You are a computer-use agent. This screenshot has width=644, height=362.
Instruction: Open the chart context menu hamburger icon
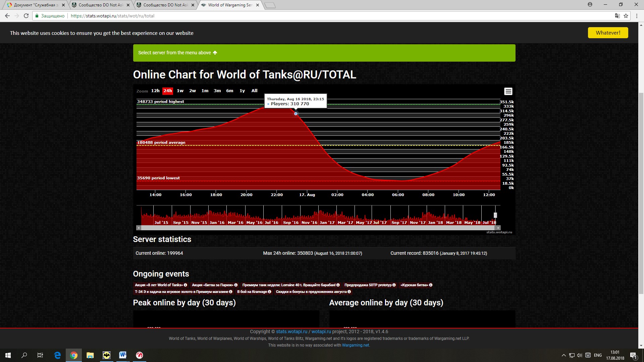click(x=508, y=91)
